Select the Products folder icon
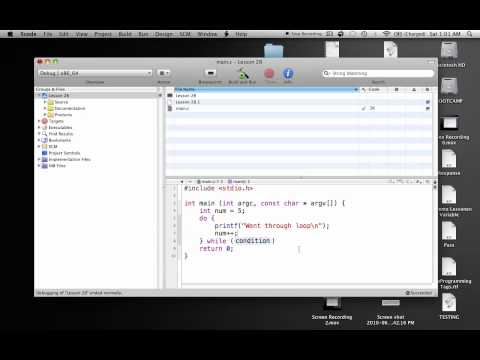Image resolution: width=480 pixels, height=360 pixels. coord(51,115)
